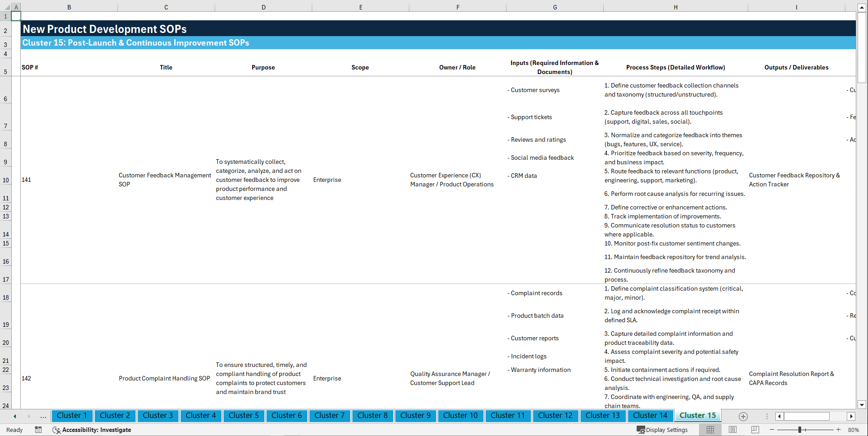Image resolution: width=868 pixels, height=436 pixels.
Task: Click the 'Owner / Role' header cell
Action: pos(457,67)
